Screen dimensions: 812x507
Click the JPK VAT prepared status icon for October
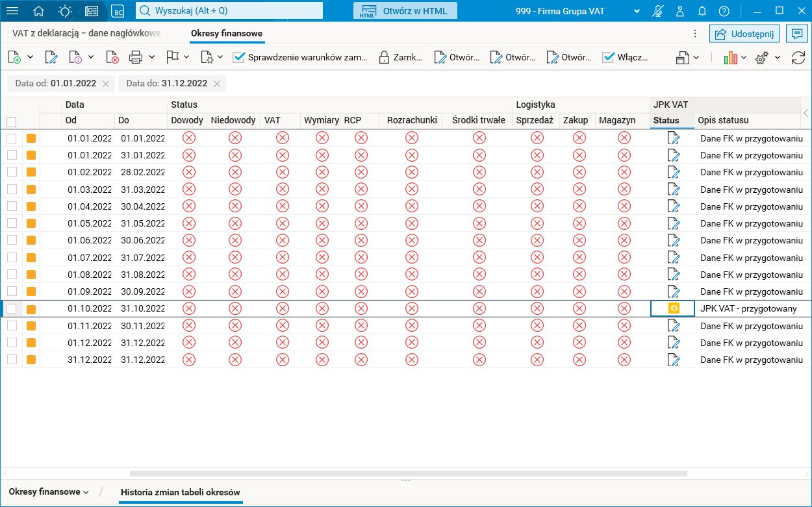pos(674,308)
